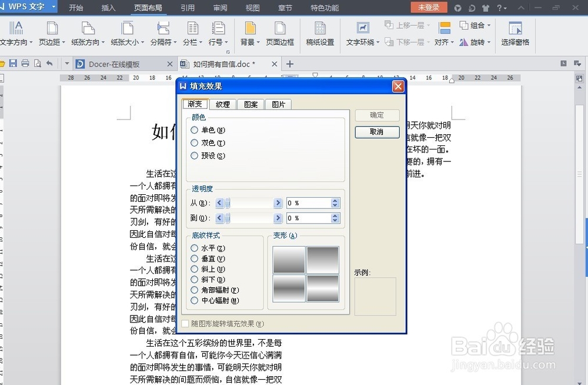Open the 引用 ribbon tab

[188, 8]
